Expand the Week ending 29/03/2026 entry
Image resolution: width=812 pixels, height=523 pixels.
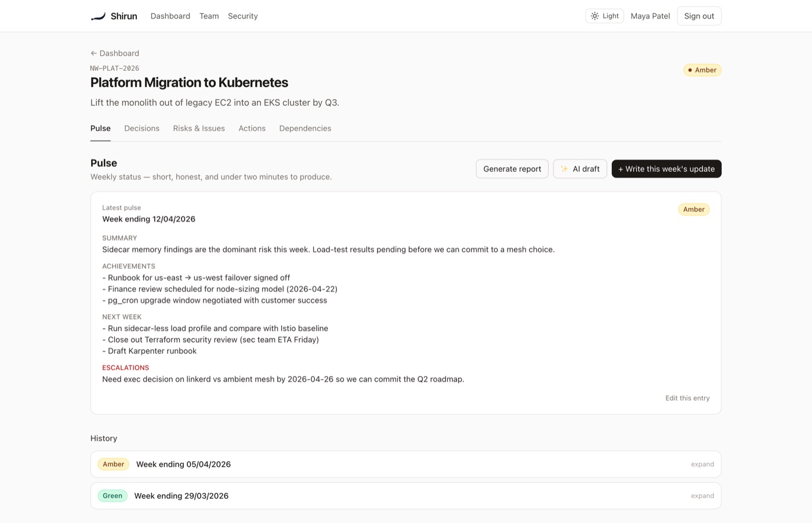(x=702, y=496)
